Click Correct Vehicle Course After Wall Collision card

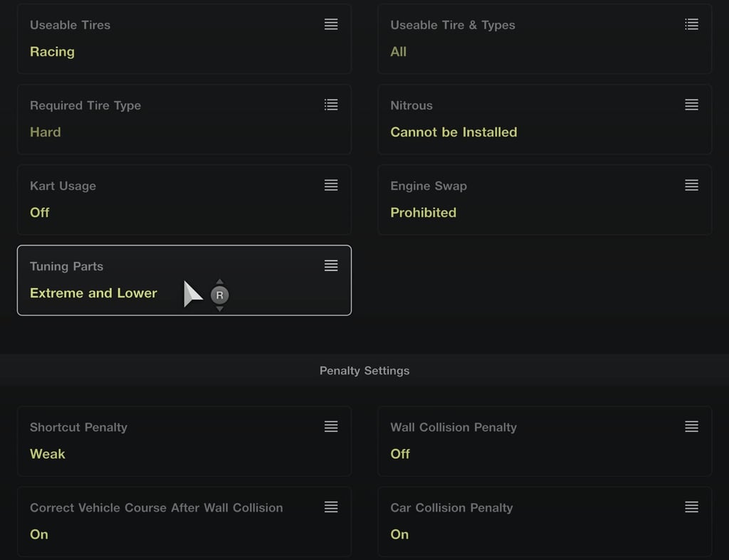click(x=184, y=522)
